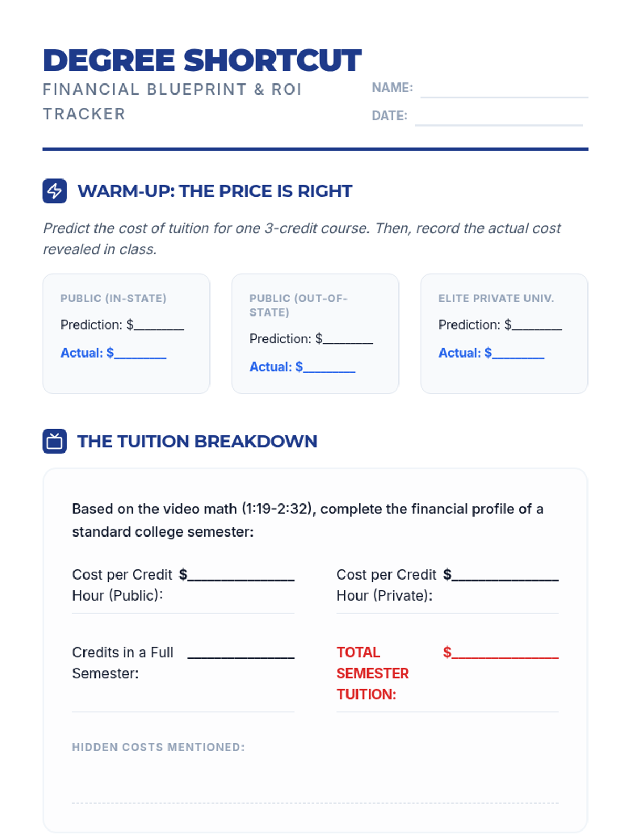Image resolution: width=630 pixels, height=840 pixels.
Task: Click the Out-of-State Actual blank
Action: 330,367
